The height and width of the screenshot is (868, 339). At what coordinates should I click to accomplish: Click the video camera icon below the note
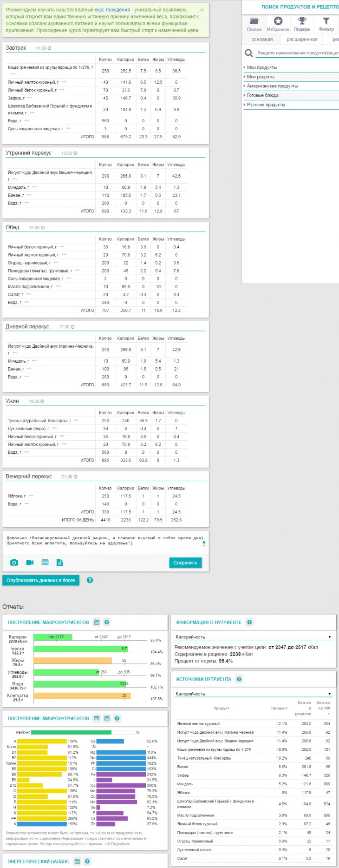[x=30, y=563]
